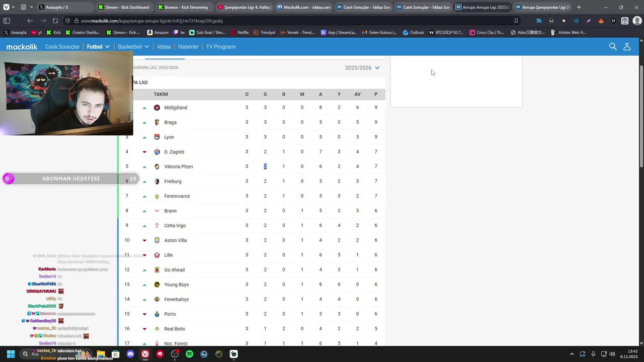
Task: Go back using the browser back arrow
Action: 30,21
